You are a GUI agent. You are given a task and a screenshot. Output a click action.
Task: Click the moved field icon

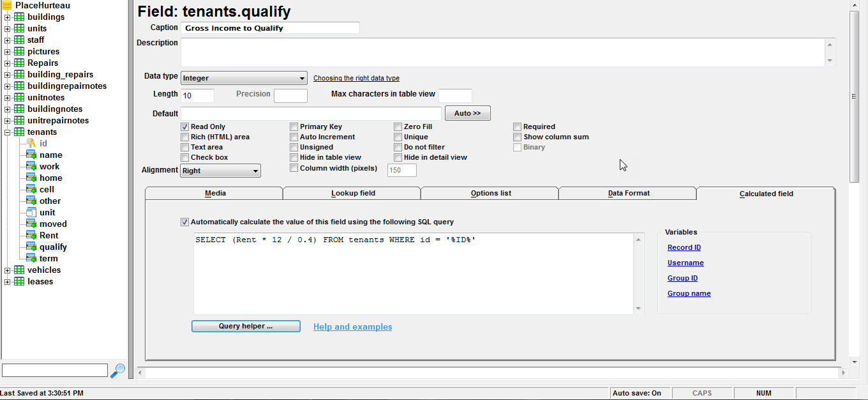(31, 224)
